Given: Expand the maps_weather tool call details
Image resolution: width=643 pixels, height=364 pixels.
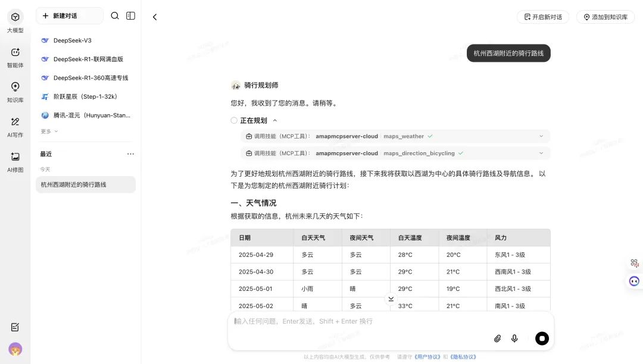Looking at the screenshot, I should tap(541, 136).
